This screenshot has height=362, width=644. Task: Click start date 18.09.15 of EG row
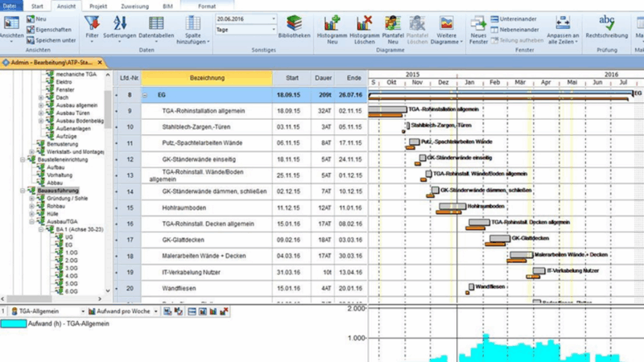[288, 95]
